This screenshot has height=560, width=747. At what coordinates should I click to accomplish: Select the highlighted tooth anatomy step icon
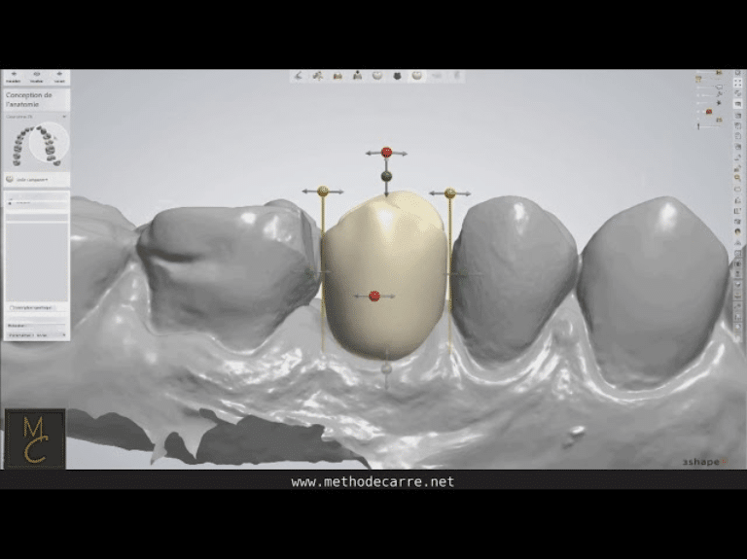pos(416,76)
